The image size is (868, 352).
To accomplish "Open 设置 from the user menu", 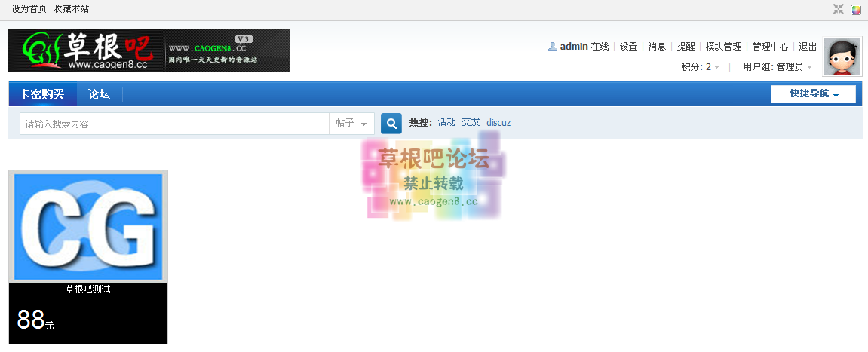I will 628,47.
